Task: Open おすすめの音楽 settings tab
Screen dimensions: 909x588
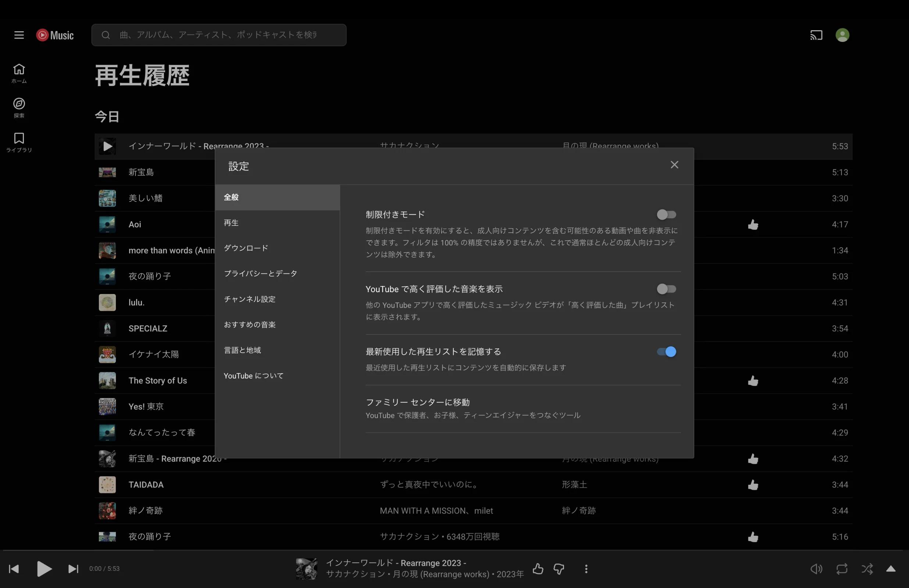Action: [x=277, y=325]
